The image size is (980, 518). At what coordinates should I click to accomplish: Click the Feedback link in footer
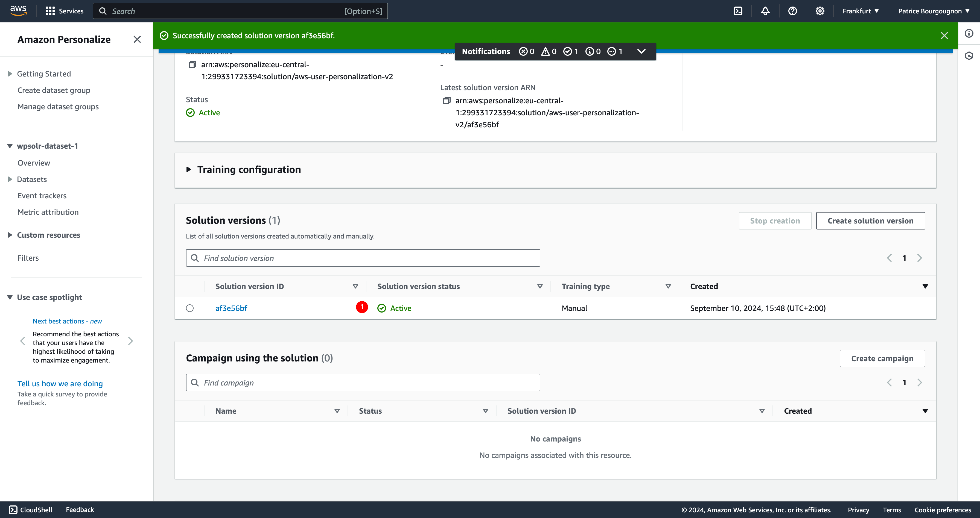(x=80, y=510)
